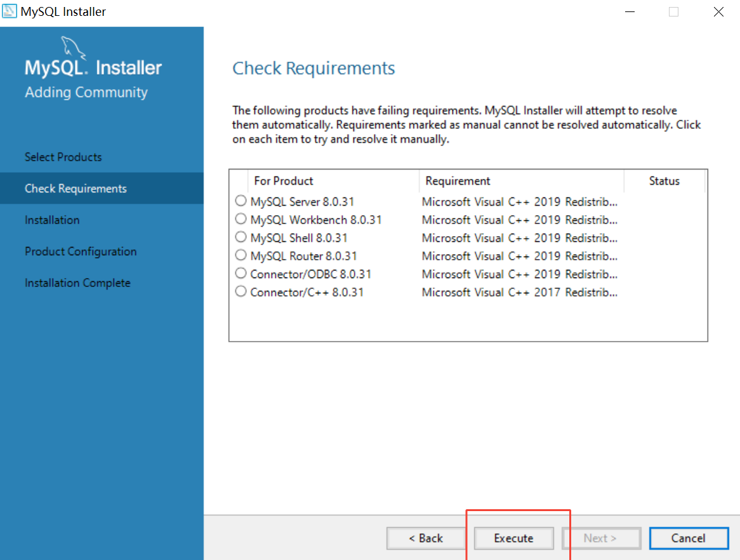Image resolution: width=740 pixels, height=560 pixels.
Task: Click the Back button
Action: tap(426, 538)
